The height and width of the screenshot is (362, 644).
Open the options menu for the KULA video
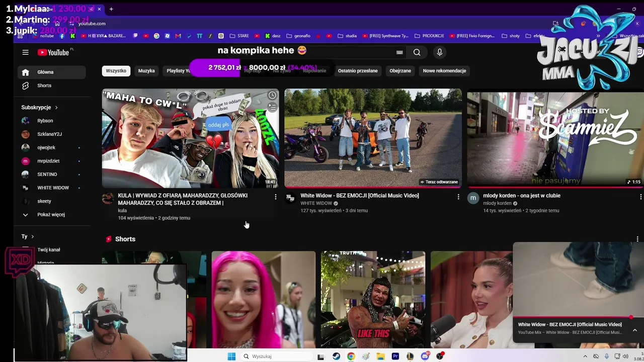[275, 197]
